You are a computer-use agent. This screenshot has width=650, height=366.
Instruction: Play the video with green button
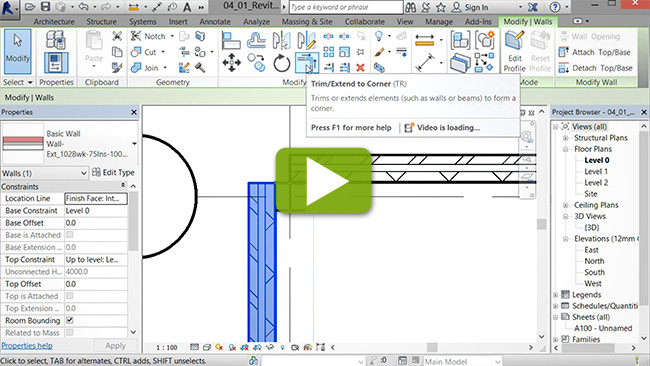coord(323,181)
